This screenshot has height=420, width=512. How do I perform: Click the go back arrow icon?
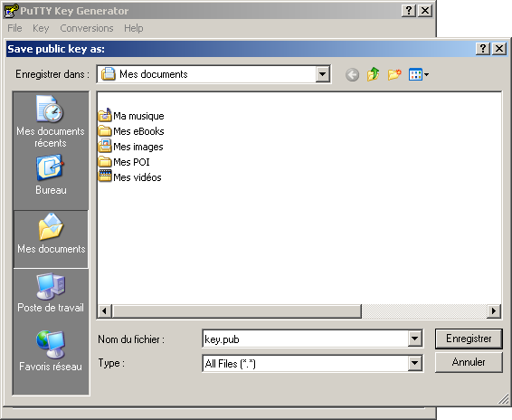tap(352, 75)
